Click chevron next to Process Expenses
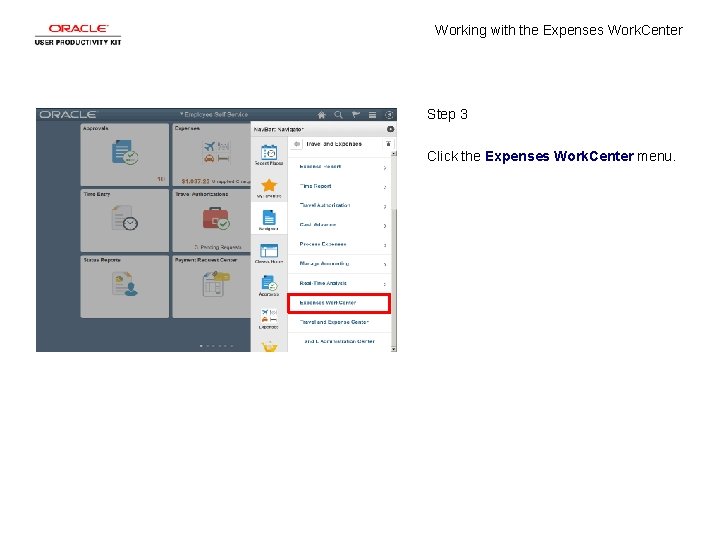 [385, 246]
